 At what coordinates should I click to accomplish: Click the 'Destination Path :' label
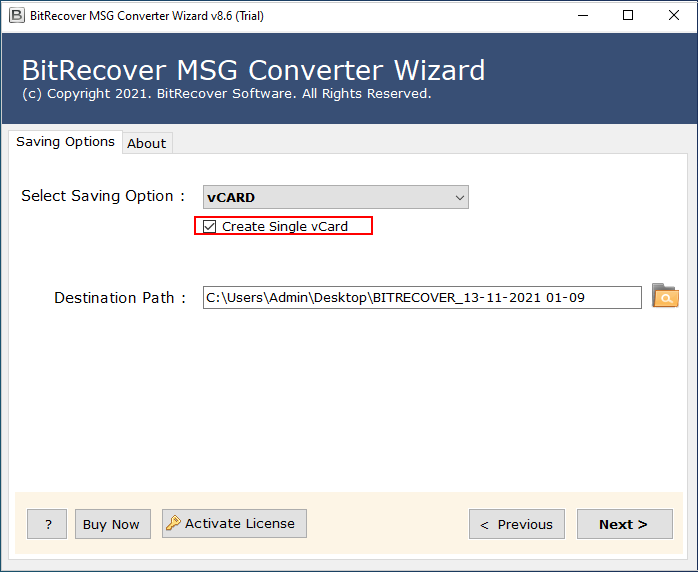pos(120,297)
